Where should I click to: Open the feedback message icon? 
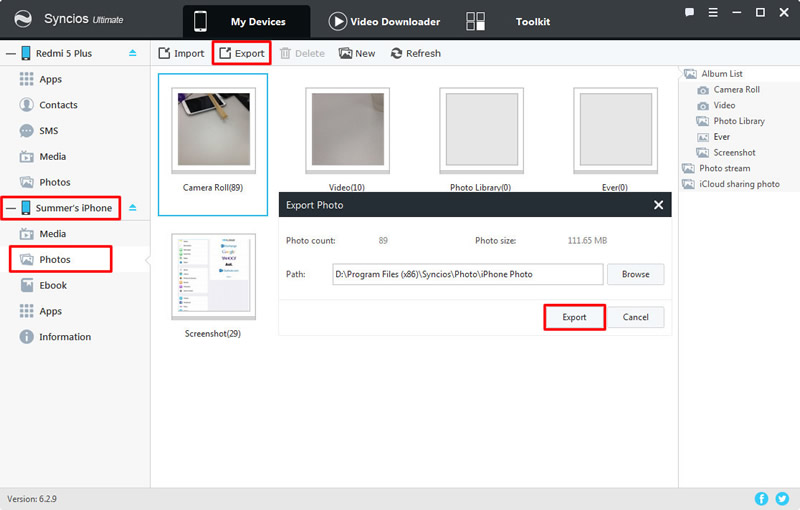(x=689, y=12)
